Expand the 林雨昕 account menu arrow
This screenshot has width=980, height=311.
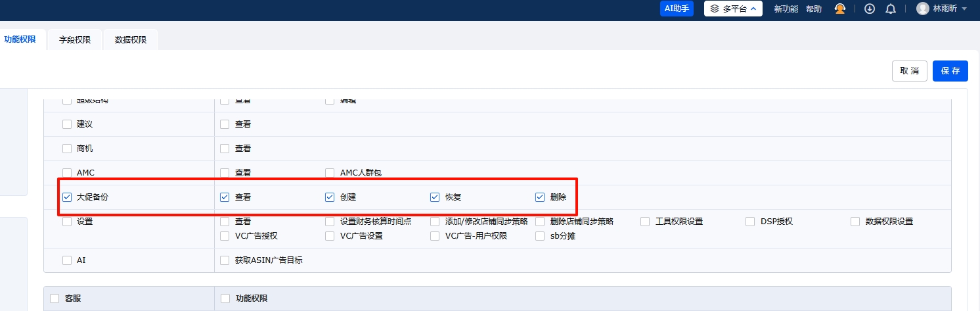(x=964, y=9)
